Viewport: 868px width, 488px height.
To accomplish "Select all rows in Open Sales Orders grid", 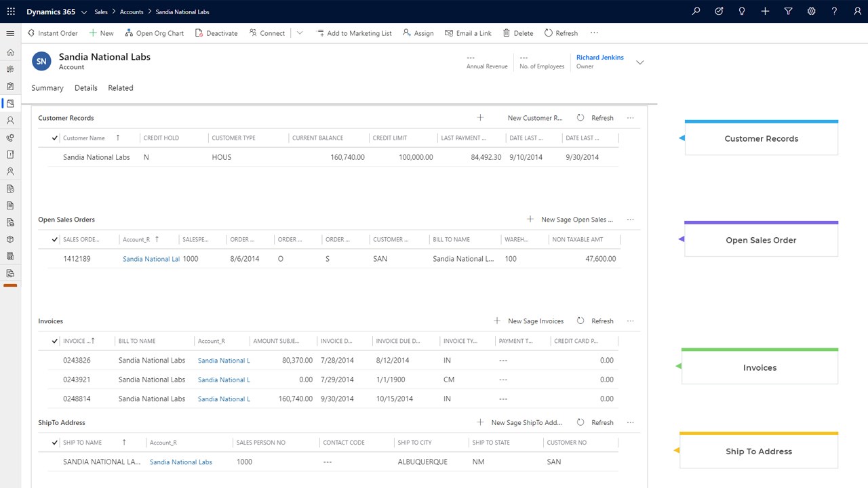I will coord(55,239).
